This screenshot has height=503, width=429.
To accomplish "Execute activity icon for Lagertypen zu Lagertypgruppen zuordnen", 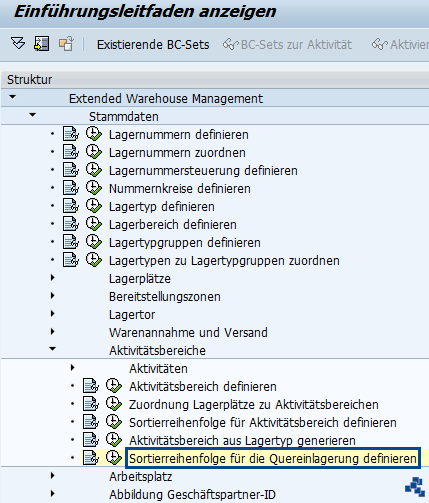I will click(94, 260).
